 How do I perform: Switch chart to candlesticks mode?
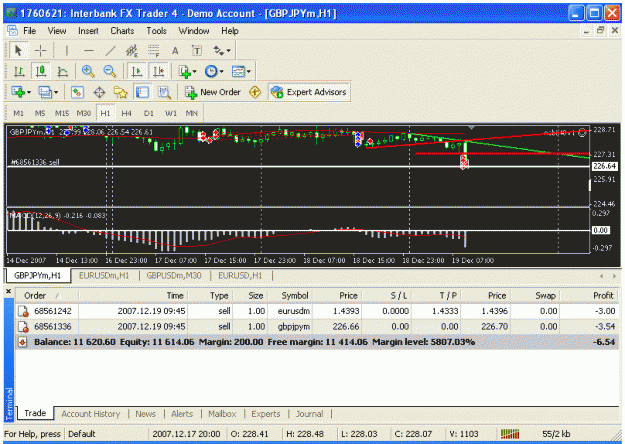(41, 71)
